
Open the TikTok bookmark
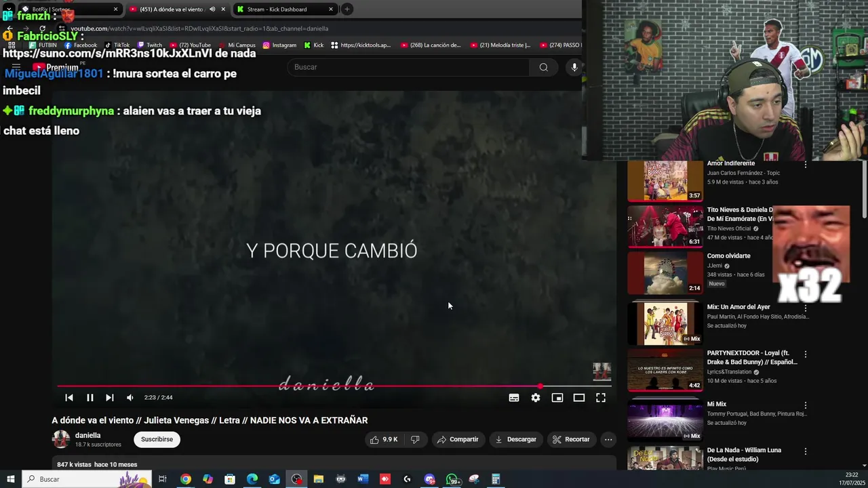[x=117, y=45]
